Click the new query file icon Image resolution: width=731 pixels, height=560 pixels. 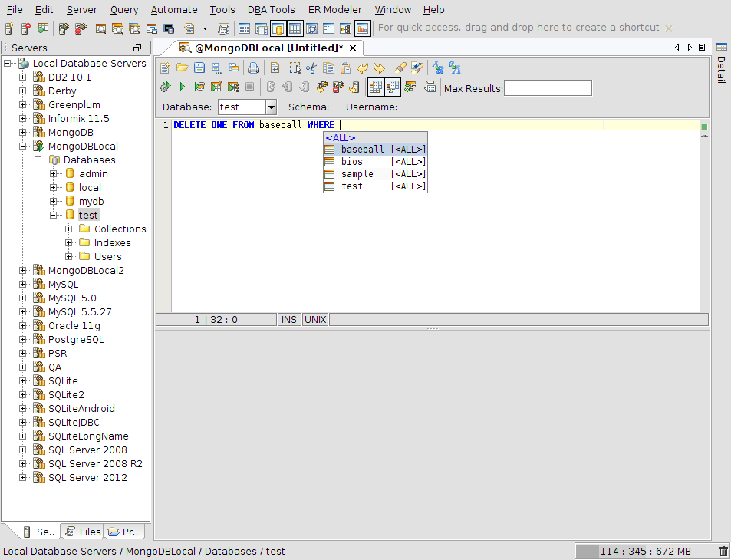[165, 68]
